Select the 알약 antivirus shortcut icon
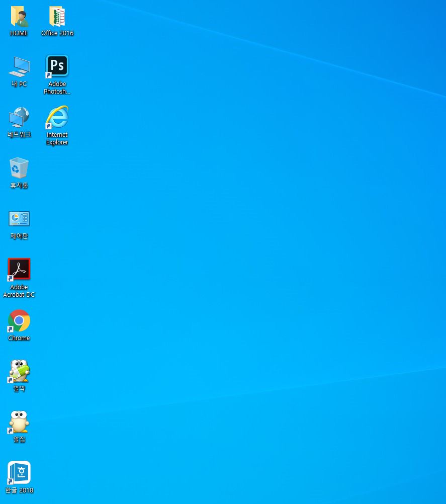The image size is (446, 504). tap(19, 371)
